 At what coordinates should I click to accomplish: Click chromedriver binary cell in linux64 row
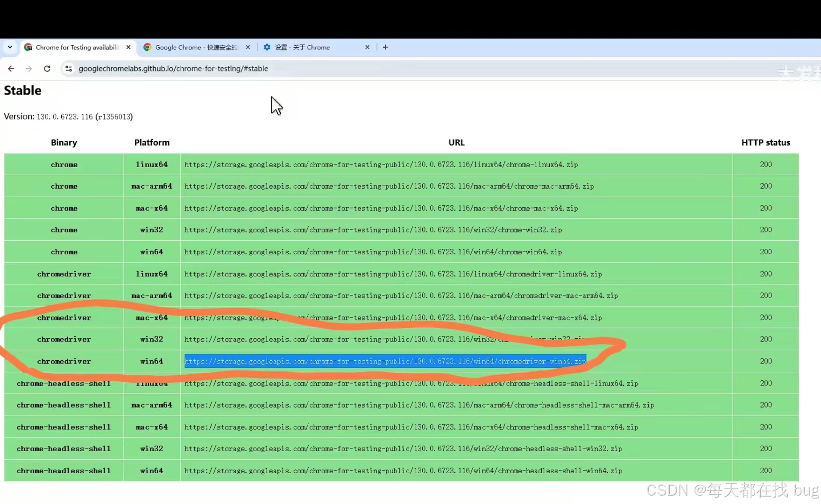pyautogui.click(x=64, y=274)
